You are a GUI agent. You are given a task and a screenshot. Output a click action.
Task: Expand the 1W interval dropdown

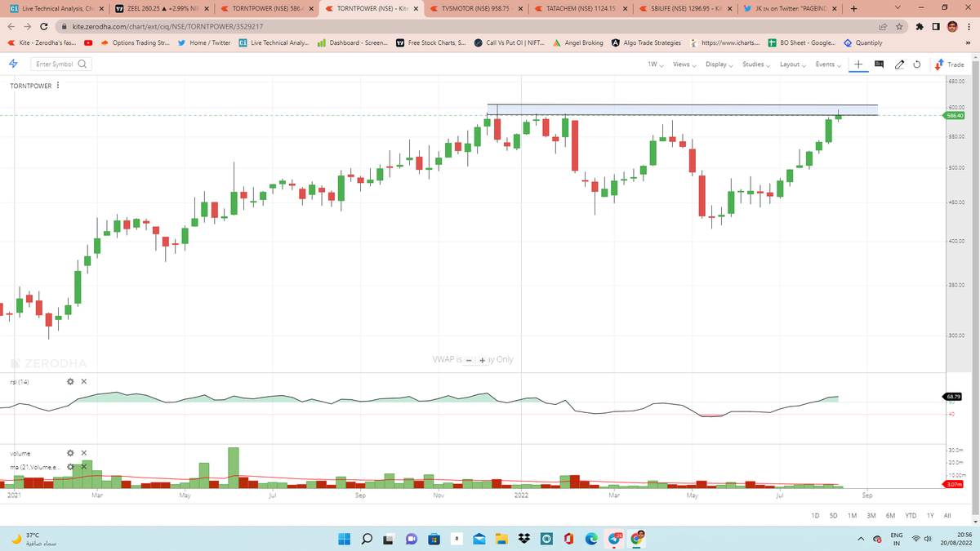pos(655,64)
